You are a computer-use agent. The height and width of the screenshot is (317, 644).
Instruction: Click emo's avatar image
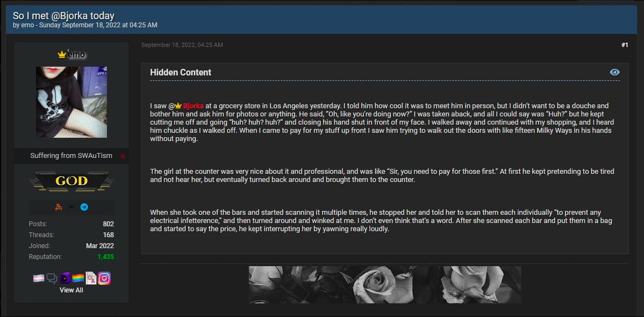pos(71,102)
